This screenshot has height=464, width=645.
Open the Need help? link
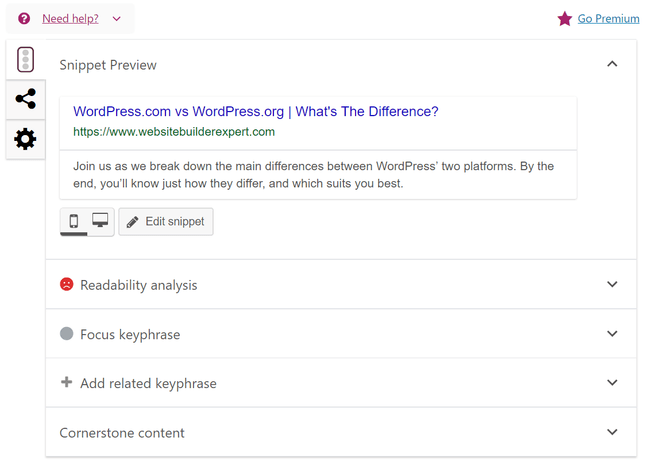[x=70, y=19]
